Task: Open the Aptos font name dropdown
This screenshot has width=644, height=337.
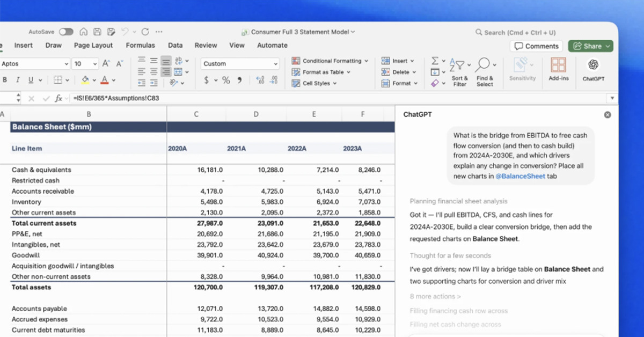Action: tap(66, 64)
